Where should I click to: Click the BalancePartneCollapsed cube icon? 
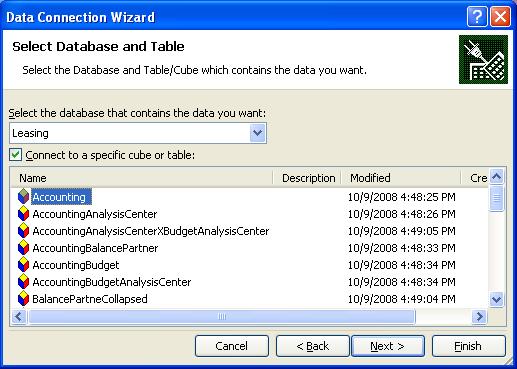point(23,299)
